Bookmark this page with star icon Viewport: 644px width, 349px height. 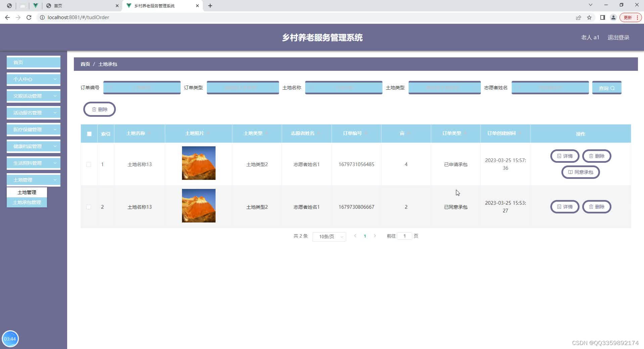pyautogui.click(x=589, y=17)
